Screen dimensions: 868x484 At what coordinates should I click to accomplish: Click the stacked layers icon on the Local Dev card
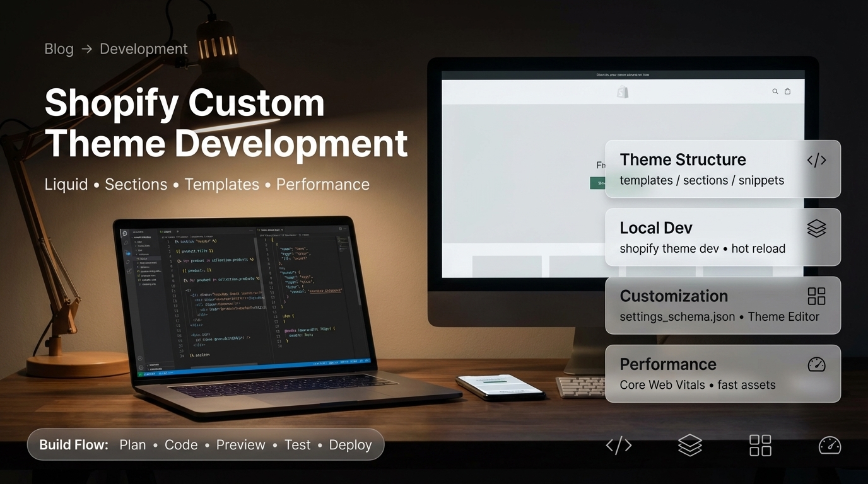(816, 228)
